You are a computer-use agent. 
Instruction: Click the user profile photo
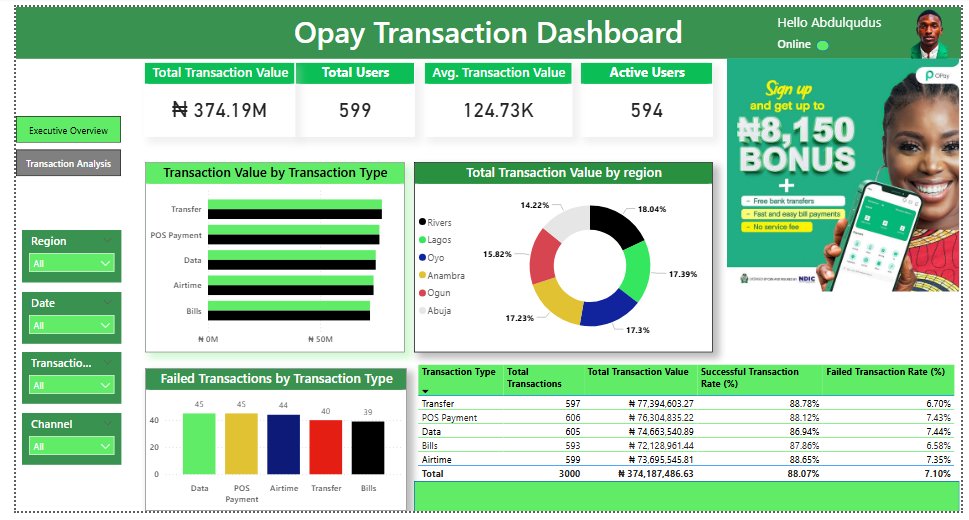tap(929, 34)
